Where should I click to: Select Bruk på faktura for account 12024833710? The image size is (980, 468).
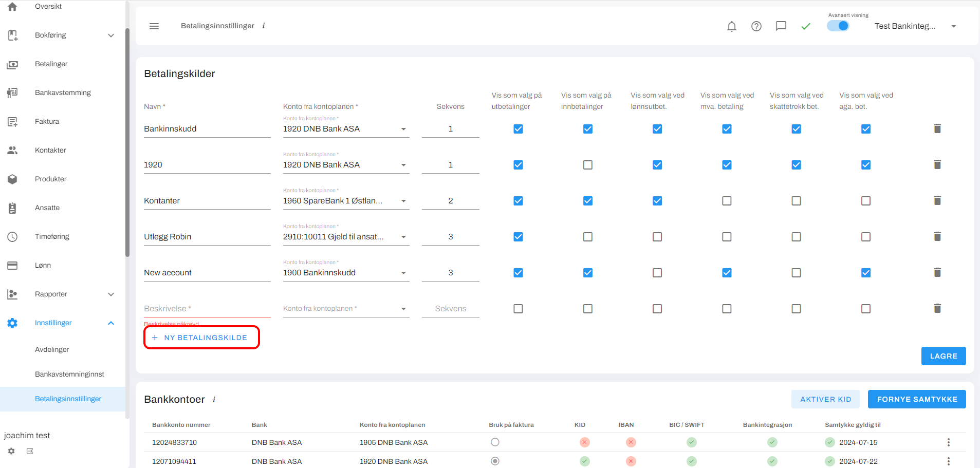495,442
